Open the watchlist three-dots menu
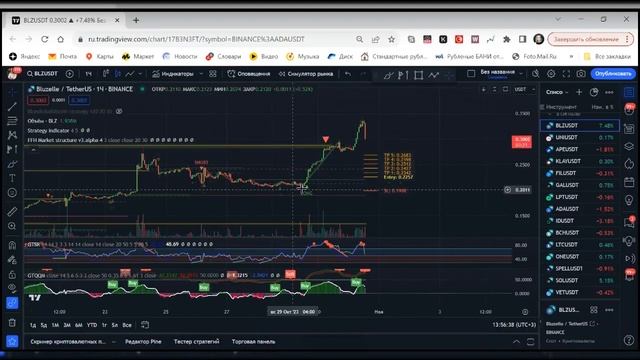 click(x=609, y=92)
